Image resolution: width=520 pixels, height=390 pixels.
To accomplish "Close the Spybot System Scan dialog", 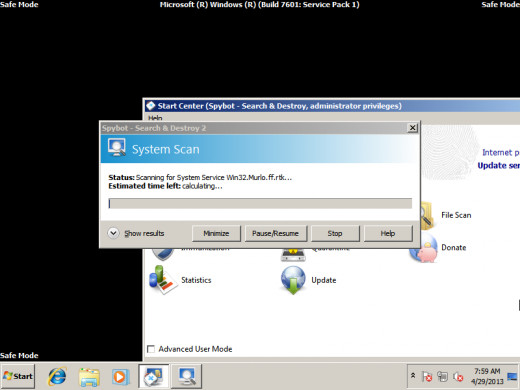I will click(412, 128).
